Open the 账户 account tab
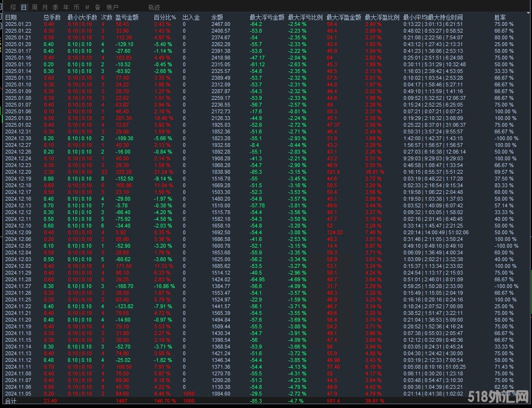This screenshot has width=532, height=408. point(112,7)
